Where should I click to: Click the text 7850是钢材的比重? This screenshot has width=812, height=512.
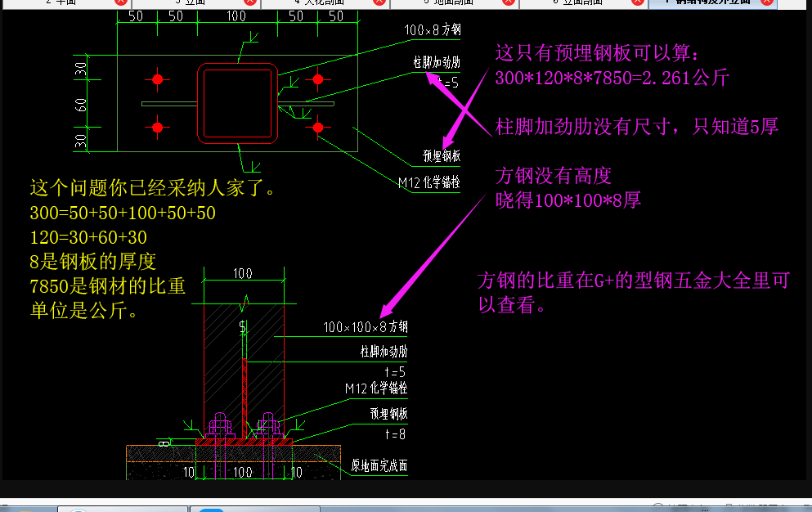coord(108,286)
